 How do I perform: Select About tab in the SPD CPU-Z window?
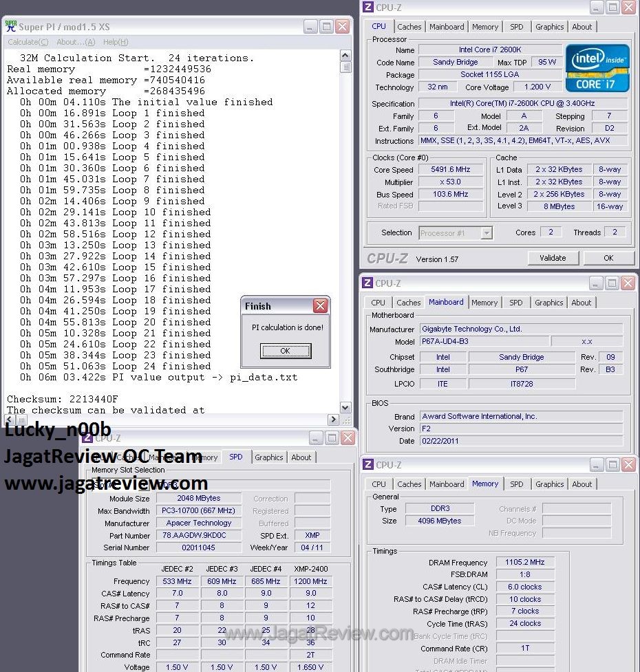click(x=301, y=457)
